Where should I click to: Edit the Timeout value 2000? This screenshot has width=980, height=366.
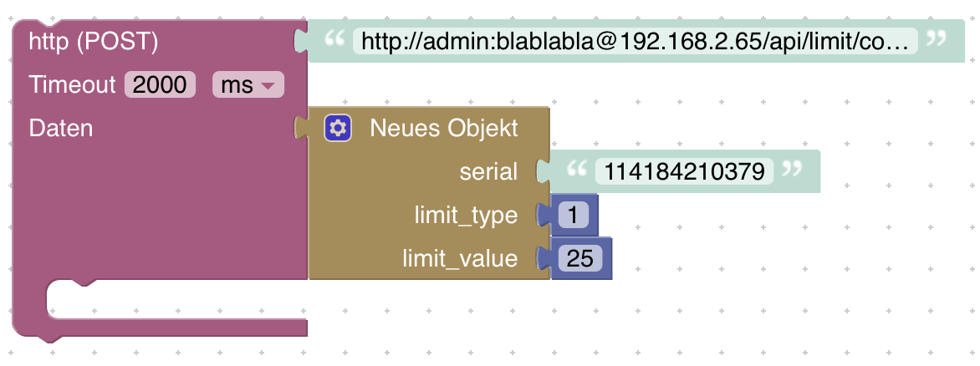[x=160, y=84]
